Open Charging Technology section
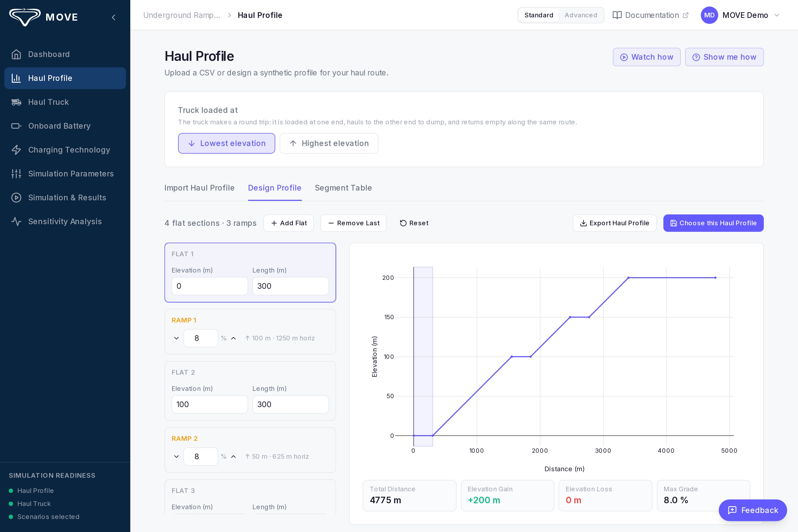Screen dimensions: 798x532 point(65,150)
